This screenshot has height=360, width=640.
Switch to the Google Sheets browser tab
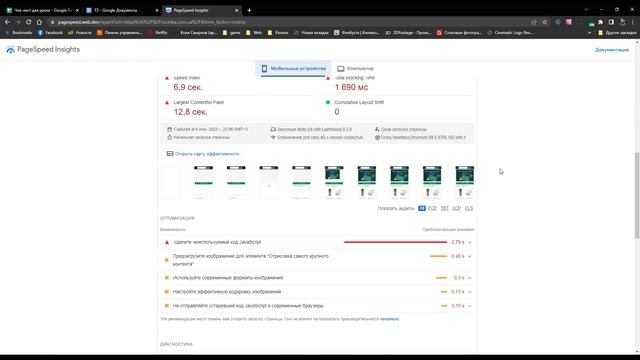(42, 10)
